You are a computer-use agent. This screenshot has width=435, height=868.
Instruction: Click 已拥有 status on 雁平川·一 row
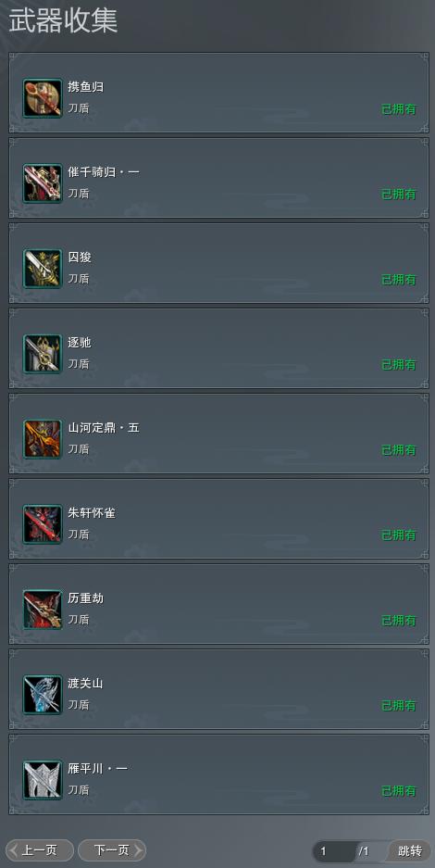pyautogui.click(x=399, y=791)
